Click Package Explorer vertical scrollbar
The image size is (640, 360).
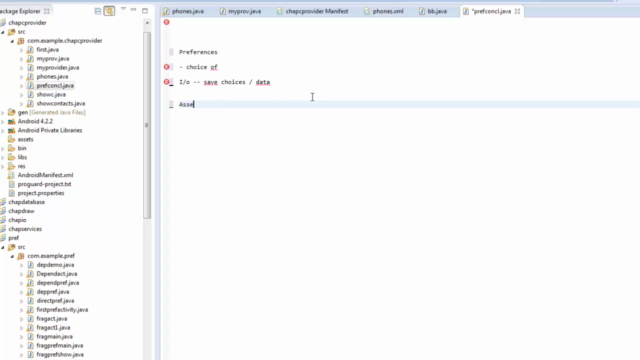147,125
